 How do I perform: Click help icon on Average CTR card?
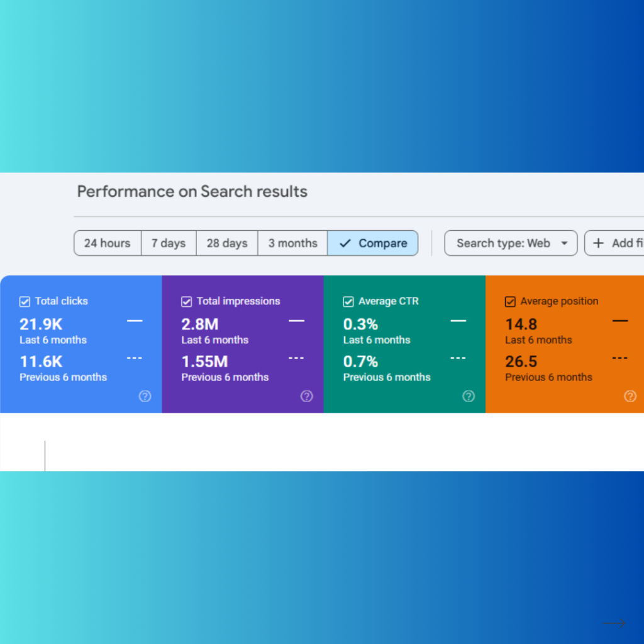click(469, 396)
